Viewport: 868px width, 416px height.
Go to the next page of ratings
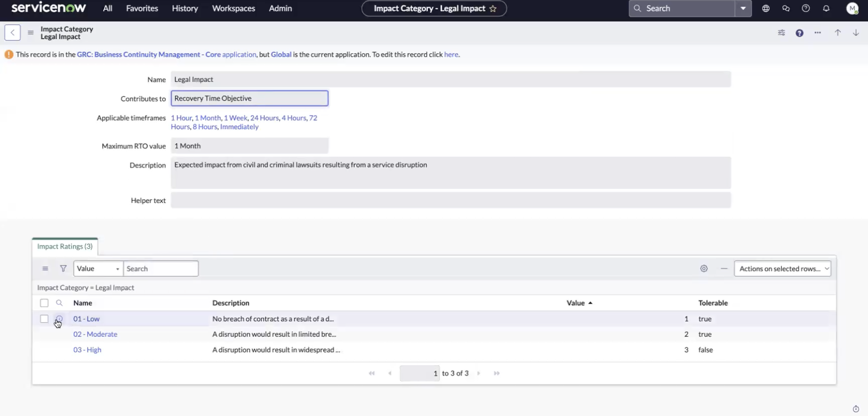[479, 373]
